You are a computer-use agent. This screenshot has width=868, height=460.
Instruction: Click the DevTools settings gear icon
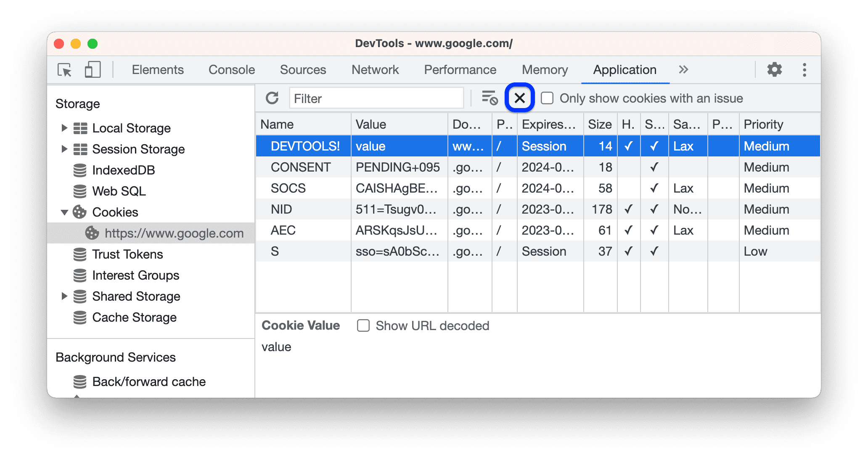click(x=775, y=69)
